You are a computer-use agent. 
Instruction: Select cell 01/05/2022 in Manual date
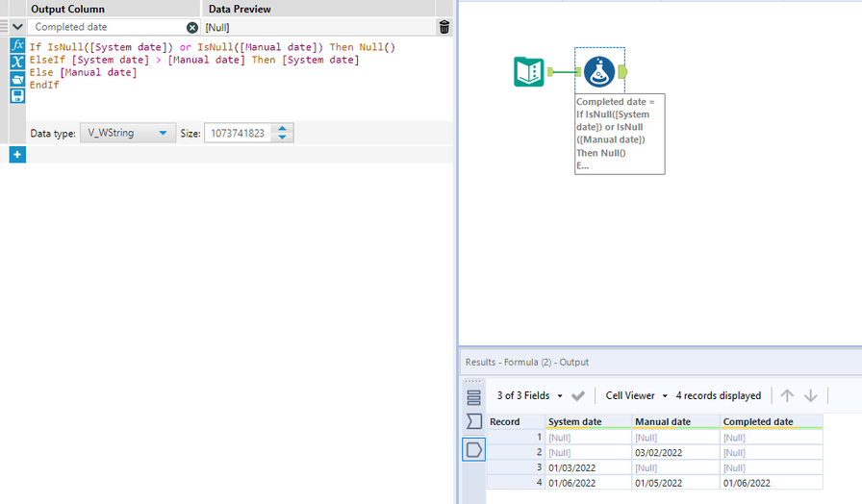point(675,483)
